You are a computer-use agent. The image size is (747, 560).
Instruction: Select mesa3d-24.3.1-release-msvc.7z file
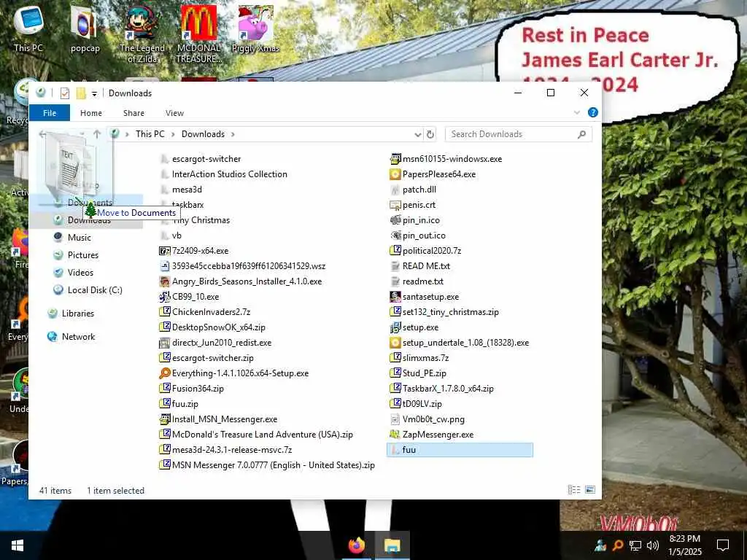pyautogui.click(x=225, y=449)
